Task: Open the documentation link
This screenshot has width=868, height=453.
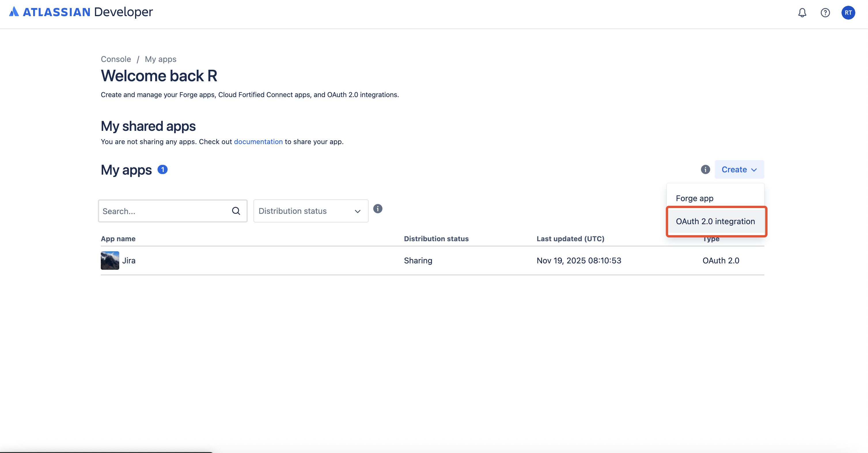Action: tap(258, 141)
